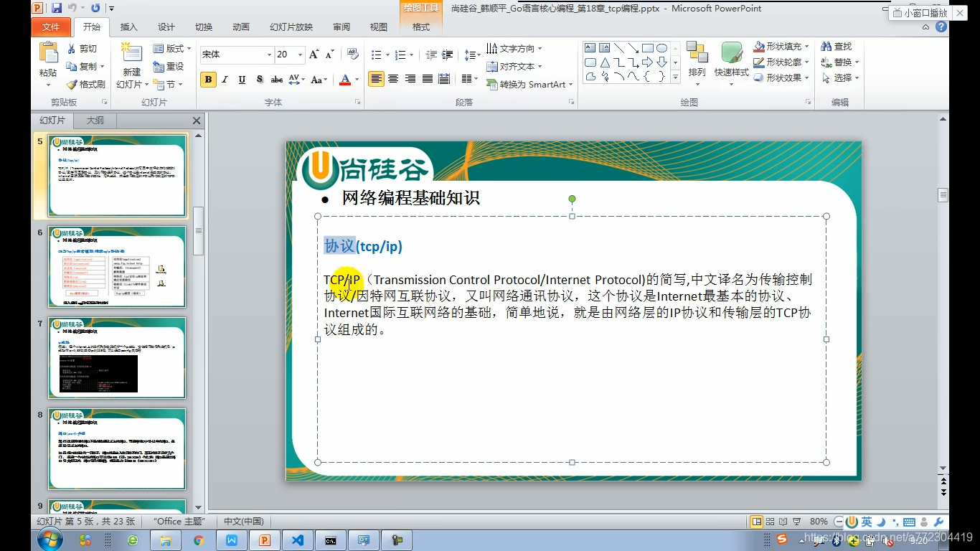Image resolution: width=980 pixels, height=551 pixels.
Task: Click the text shadow S icon
Action: (259, 80)
